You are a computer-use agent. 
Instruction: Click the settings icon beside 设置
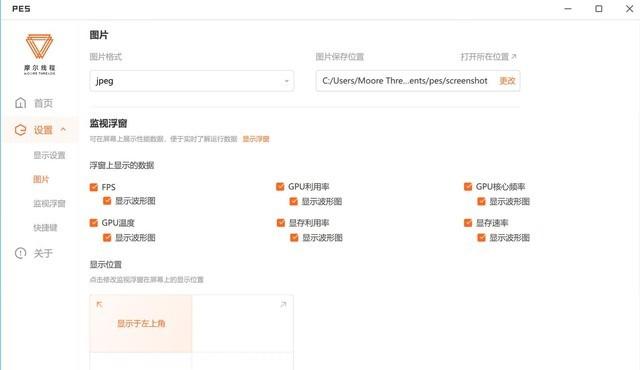click(20, 130)
